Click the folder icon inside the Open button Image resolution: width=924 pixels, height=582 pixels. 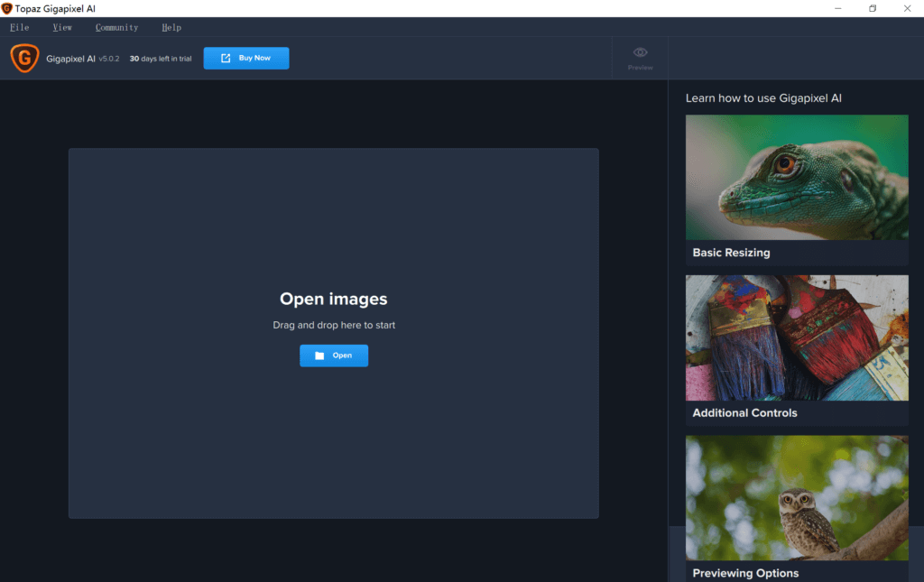[320, 356]
